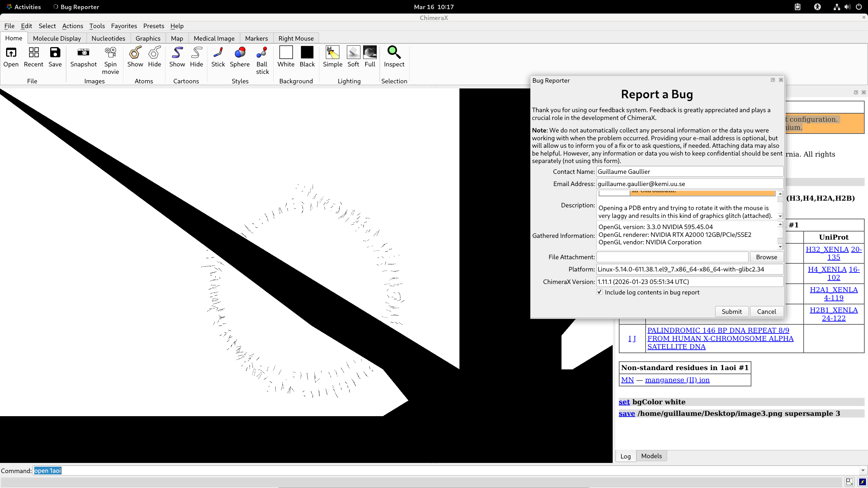Click Browse for file attachment
The height and width of the screenshot is (488, 868).
pos(766,257)
